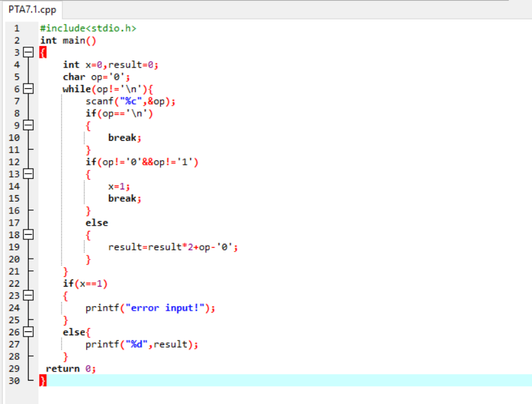This screenshot has height=404, width=532.
Task: Click the if(x==1) condition
Action: click(85, 283)
